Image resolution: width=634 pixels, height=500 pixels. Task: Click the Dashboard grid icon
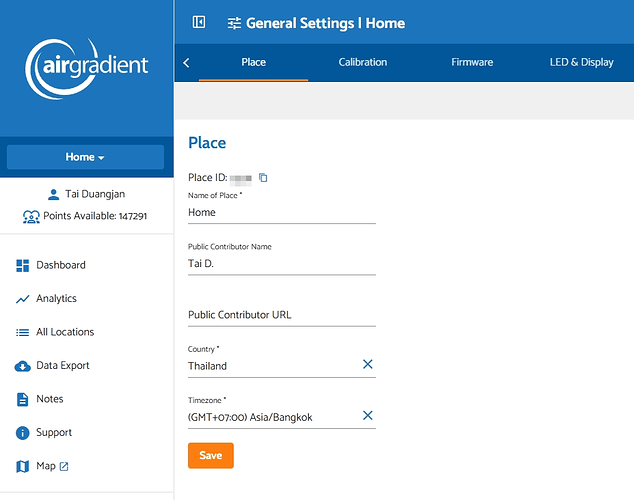[x=23, y=266]
